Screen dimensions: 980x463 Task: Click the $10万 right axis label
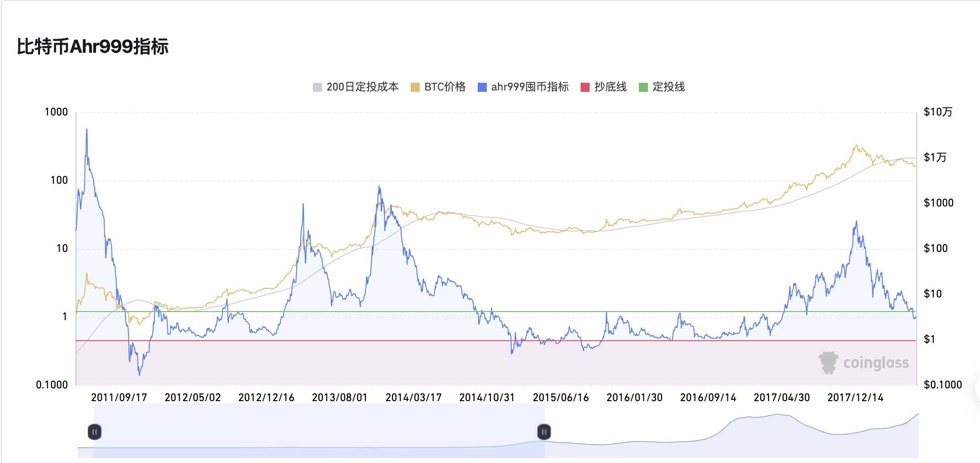[938, 112]
